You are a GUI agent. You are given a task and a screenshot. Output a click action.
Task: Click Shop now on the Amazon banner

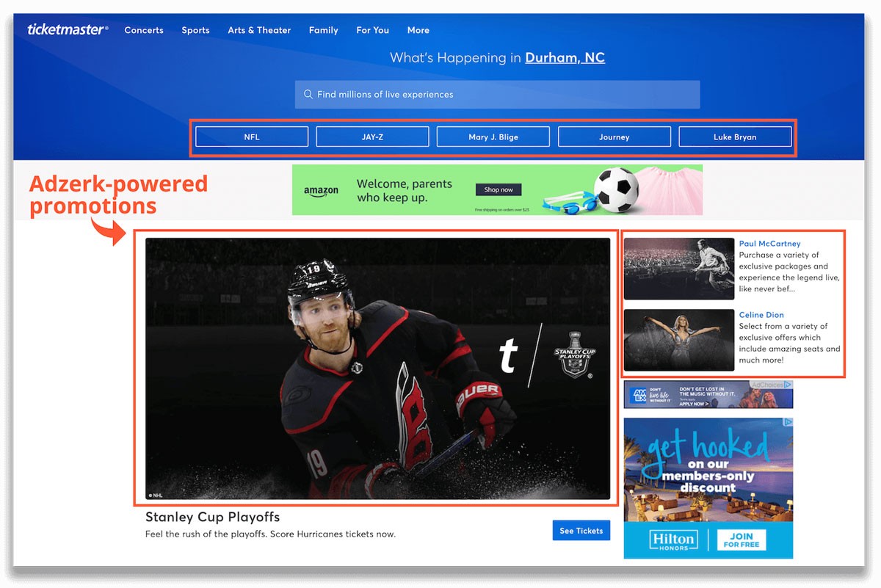(498, 189)
